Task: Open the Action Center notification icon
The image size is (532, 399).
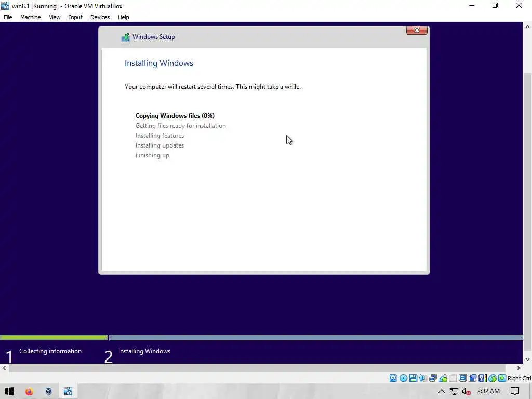Action: 515,391
